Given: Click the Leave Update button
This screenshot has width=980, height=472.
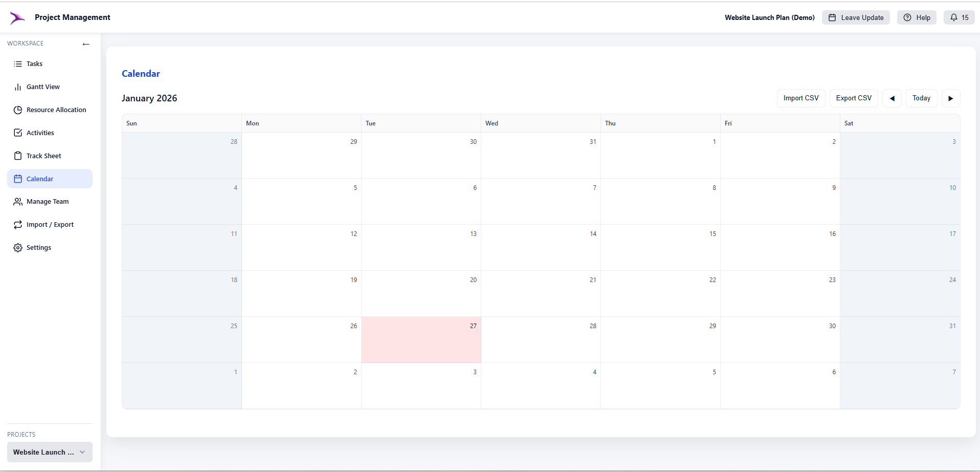Looking at the screenshot, I should (855, 17).
